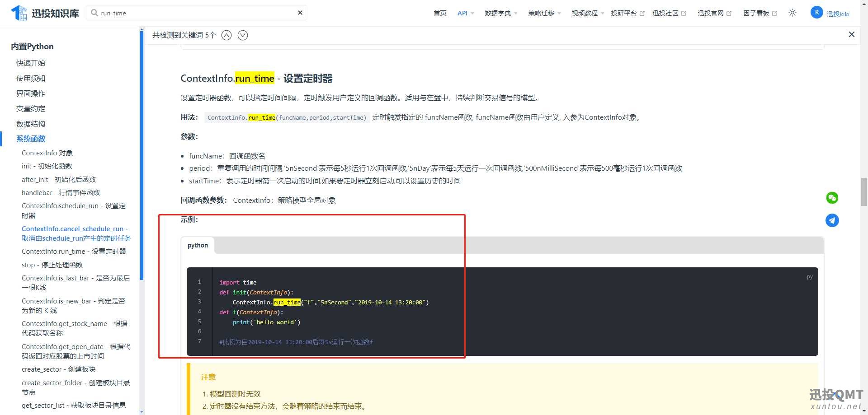
Task: Open the 迅投社区 external link
Action: click(669, 13)
